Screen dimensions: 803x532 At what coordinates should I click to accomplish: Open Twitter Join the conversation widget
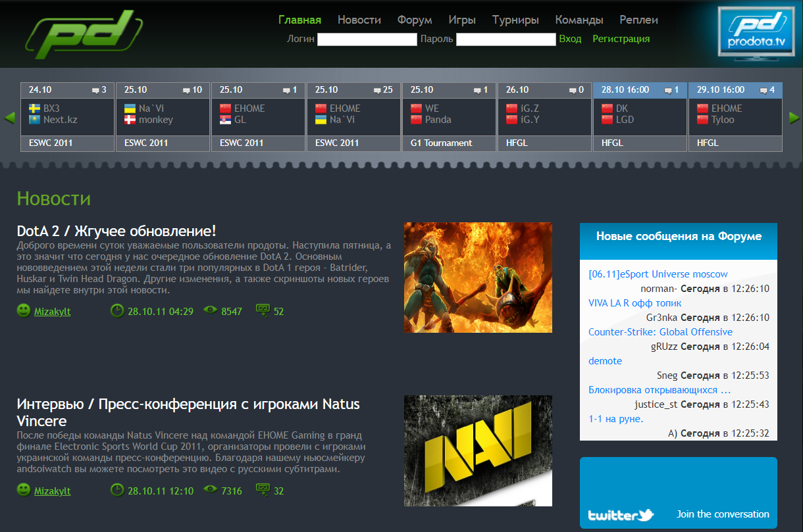[678, 493]
